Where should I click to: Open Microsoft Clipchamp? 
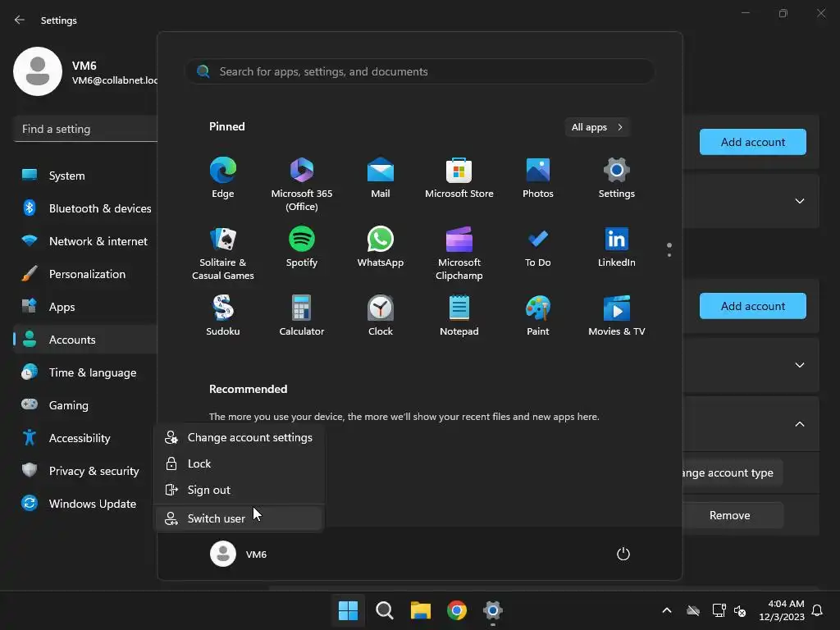(459, 253)
